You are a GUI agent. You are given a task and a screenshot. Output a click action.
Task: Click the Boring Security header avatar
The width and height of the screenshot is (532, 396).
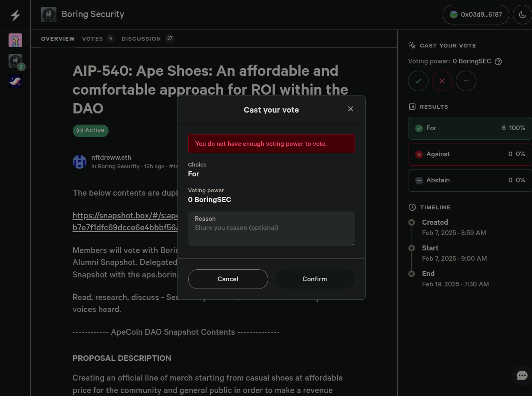pos(49,15)
